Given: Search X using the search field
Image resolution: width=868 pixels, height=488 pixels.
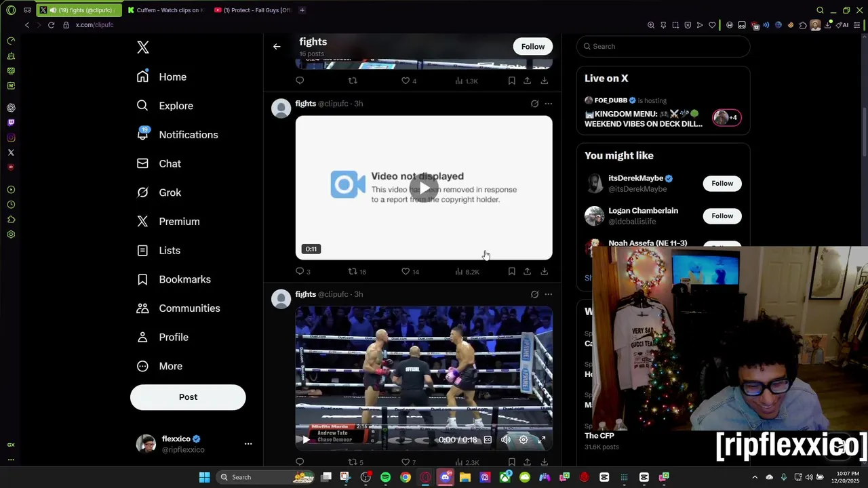Looking at the screenshot, I should [x=663, y=46].
